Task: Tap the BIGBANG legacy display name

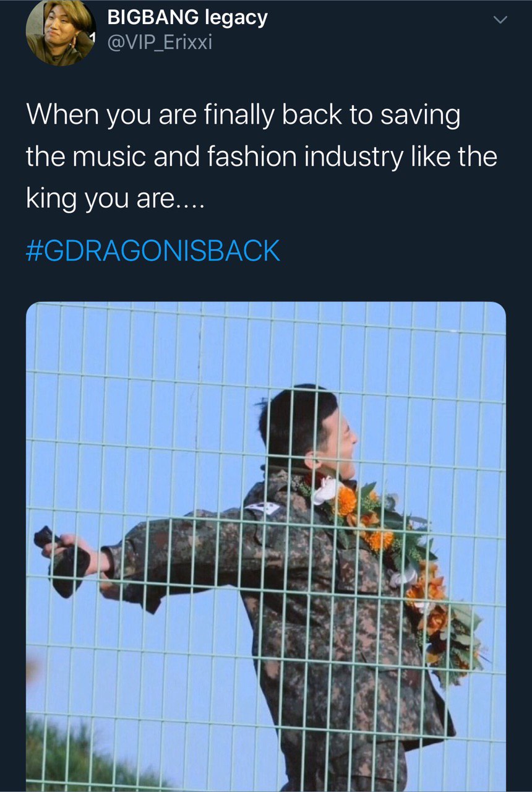Action: coord(187,17)
